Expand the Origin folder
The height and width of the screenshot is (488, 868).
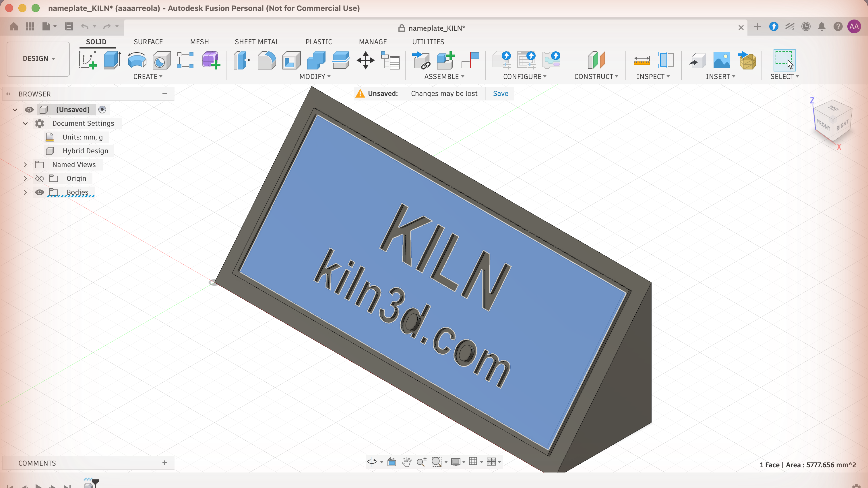(x=25, y=178)
